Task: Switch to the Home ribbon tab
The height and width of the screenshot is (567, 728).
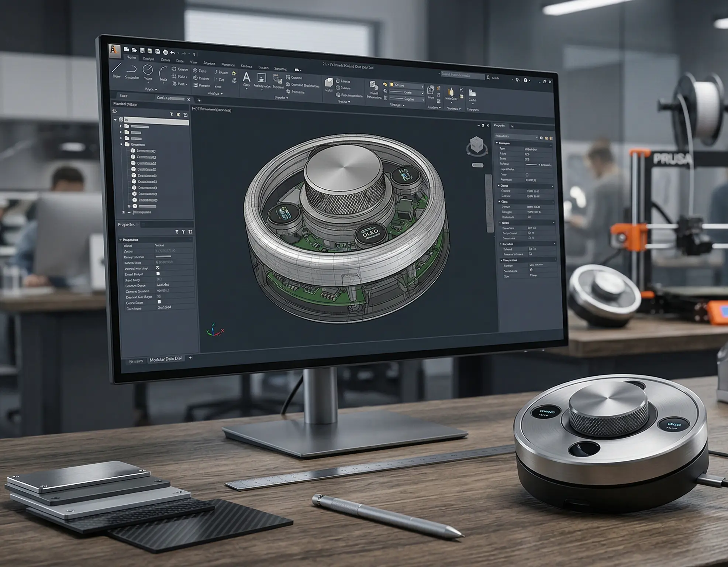Action: (131, 58)
